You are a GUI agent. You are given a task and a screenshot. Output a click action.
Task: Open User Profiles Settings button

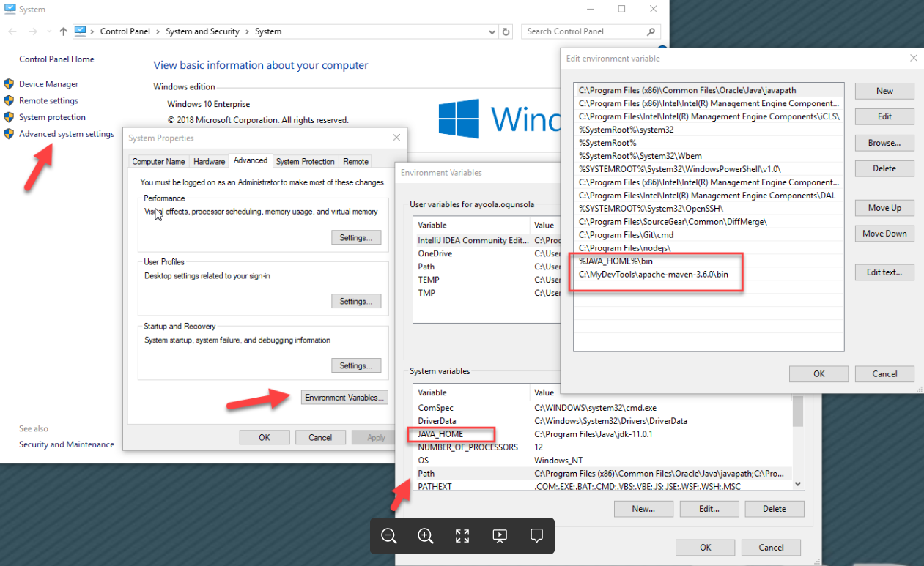click(356, 301)
